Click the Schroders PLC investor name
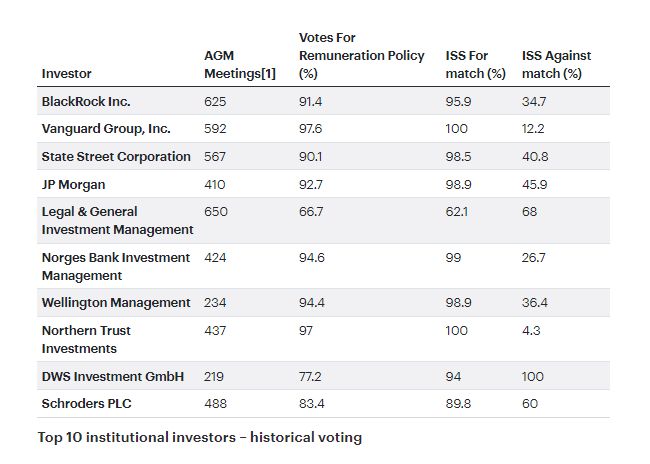The width and height of the screenshot is (650, 464). coord(86,403)
